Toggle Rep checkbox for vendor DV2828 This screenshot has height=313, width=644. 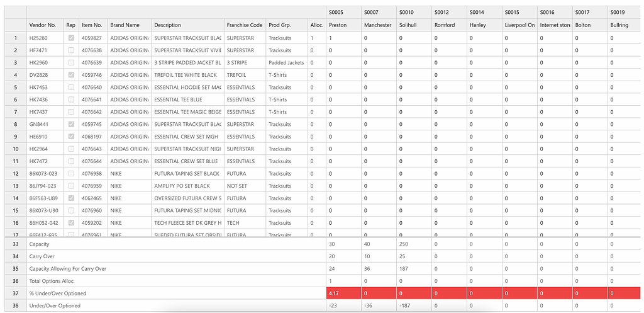[x=72, y=75]
